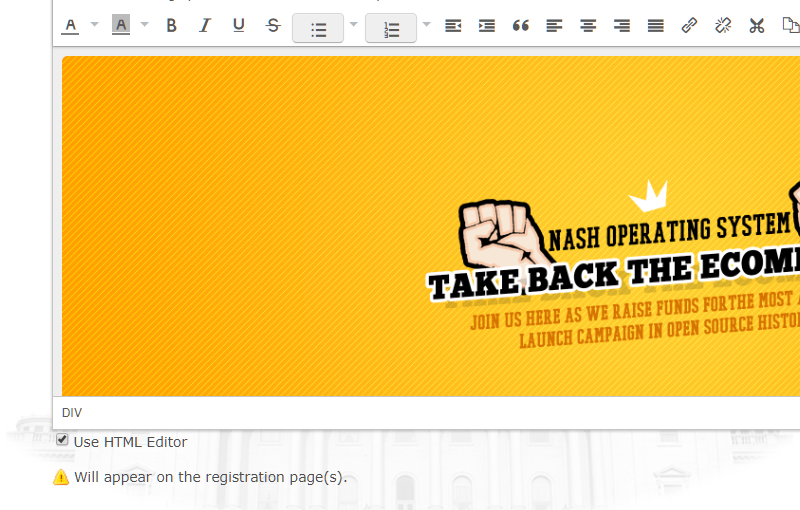Click the copy icon

pos(790,26)
